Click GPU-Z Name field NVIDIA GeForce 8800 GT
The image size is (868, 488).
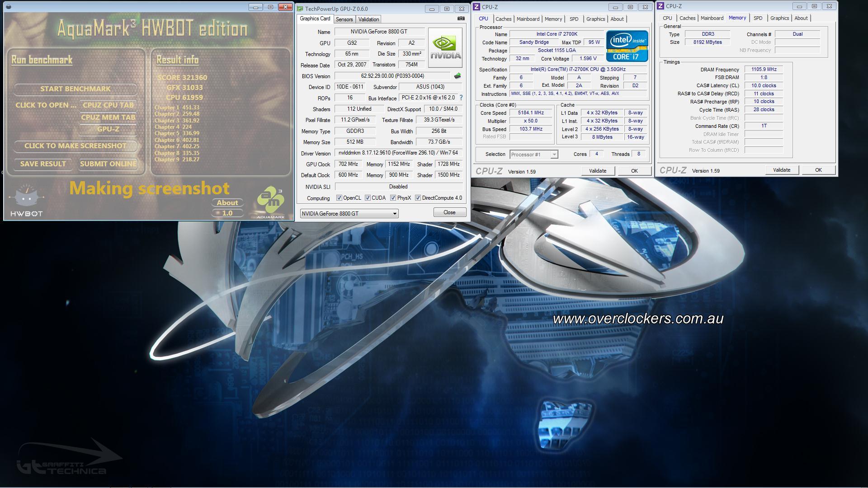pos(379,32)
